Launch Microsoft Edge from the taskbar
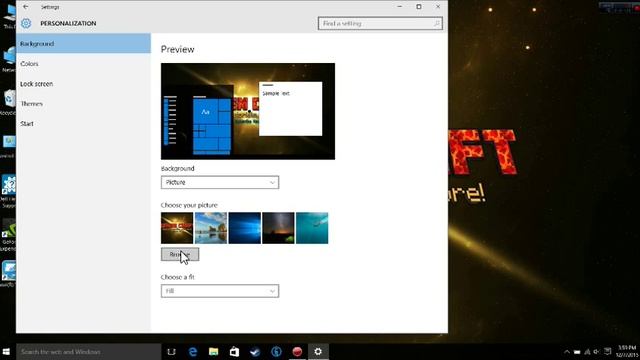 193,351
